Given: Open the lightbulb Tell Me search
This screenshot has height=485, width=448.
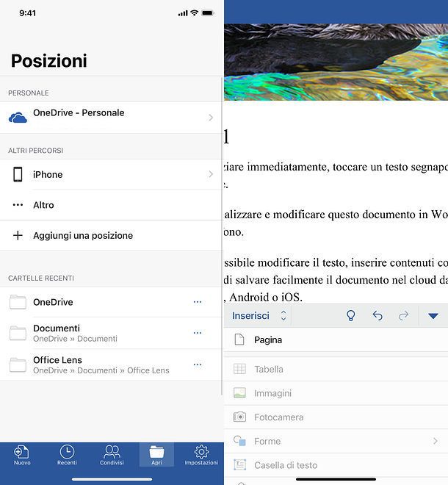Looking at the screenshot, I should coord(350,315).
